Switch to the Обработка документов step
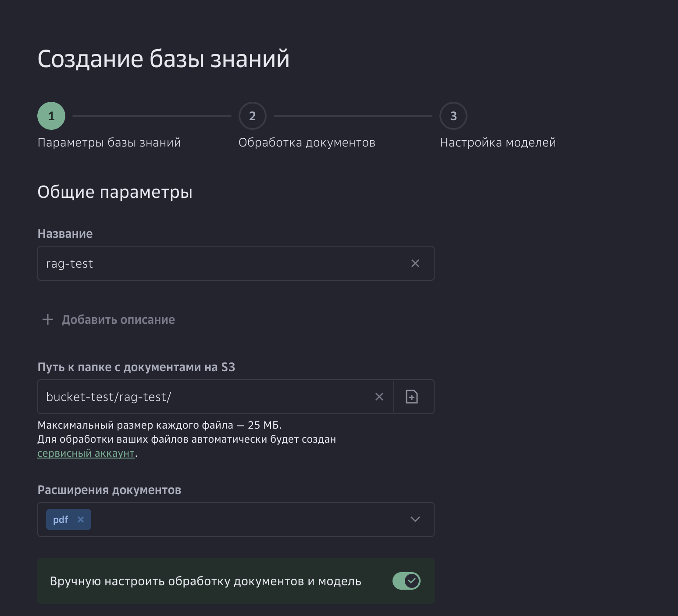 click(307, 142)
